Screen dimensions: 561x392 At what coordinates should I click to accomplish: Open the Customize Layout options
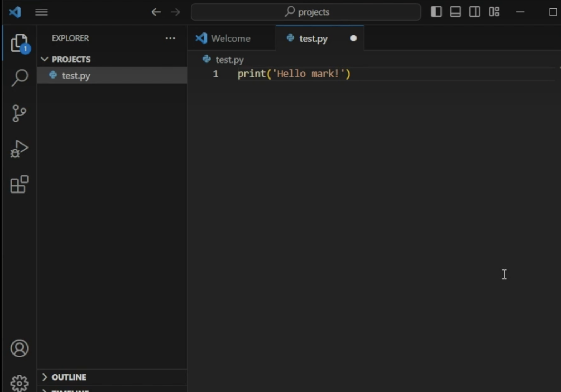(x=494, y=12)
